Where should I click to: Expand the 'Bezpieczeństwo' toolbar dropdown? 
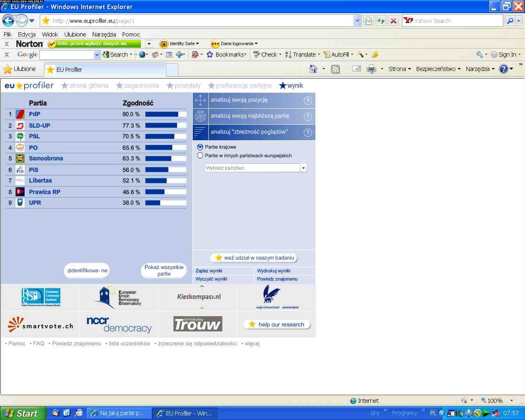click(x=438, y=69)
